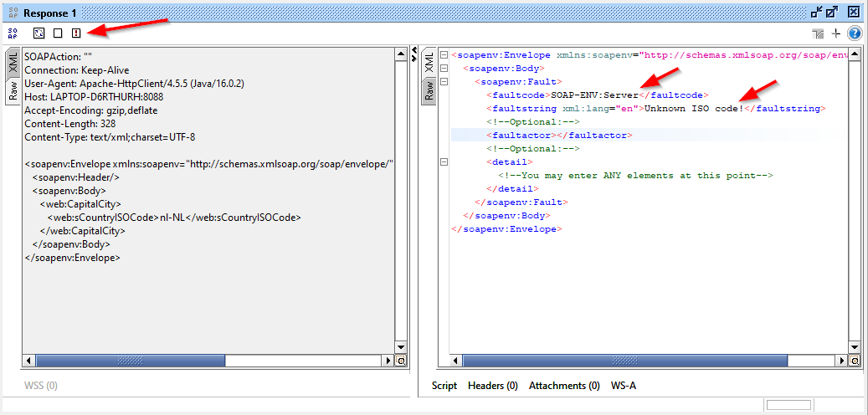
Task: Click the zoom corner icon of response editor
Action: point(854,361)
